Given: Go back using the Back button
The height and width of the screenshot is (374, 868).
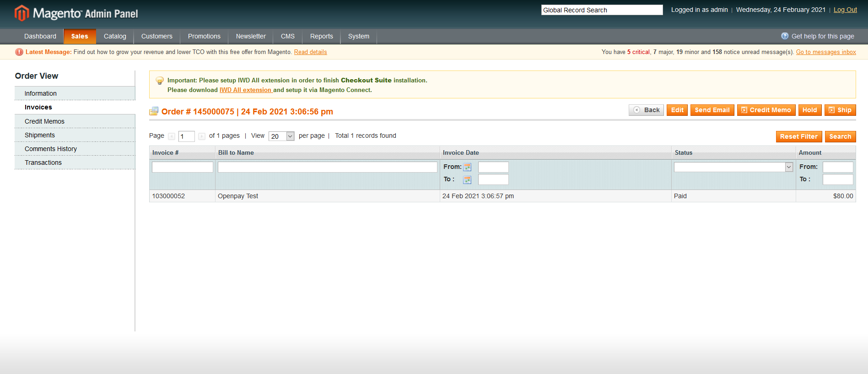Looking at the screenshot, I should [x=646, y=110].
